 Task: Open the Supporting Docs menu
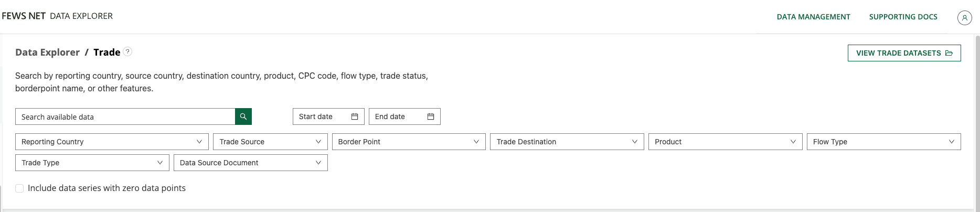[x=903, y=17]
